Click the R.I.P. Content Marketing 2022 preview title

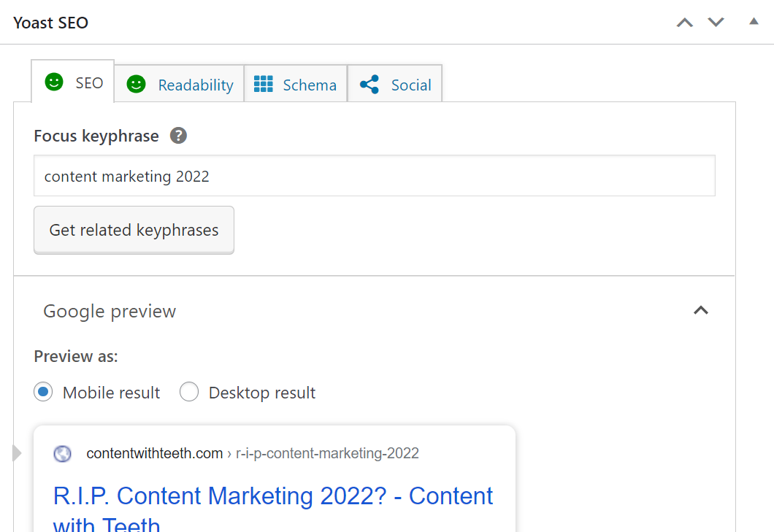[x=273, y=509]
